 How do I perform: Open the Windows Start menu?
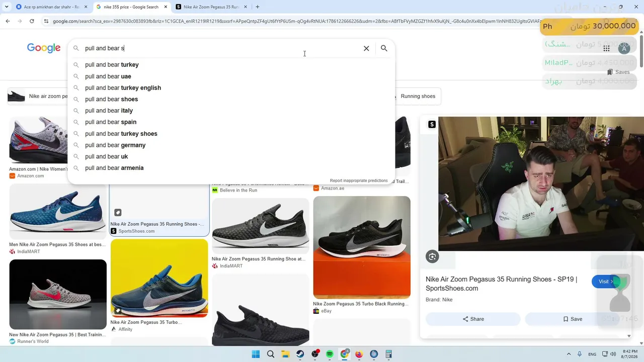[256, 354]
